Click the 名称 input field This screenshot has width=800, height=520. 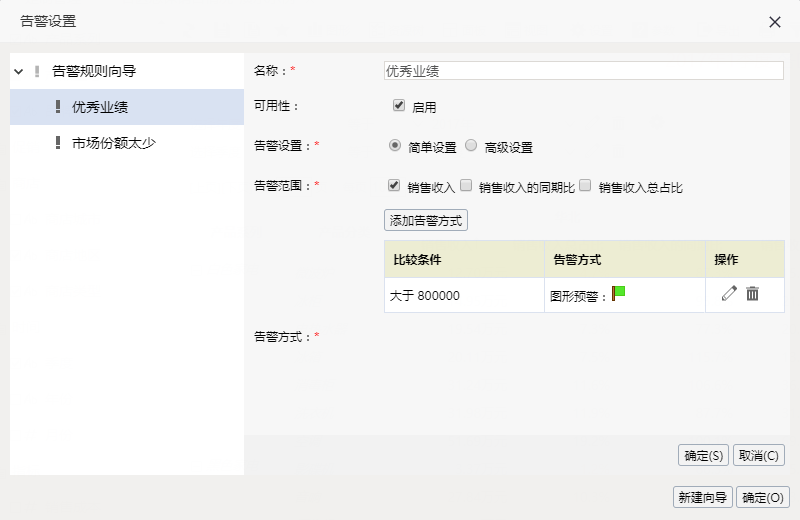click(584, 71)
